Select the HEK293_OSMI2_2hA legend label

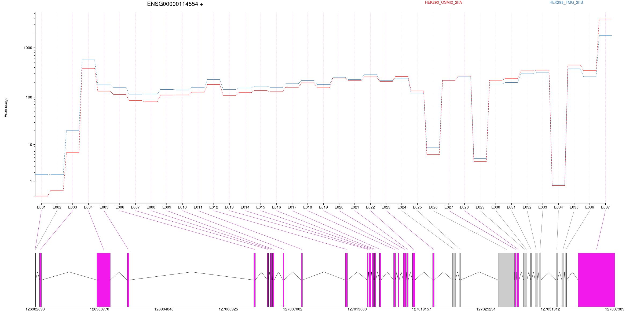click(x=443, y=2)
